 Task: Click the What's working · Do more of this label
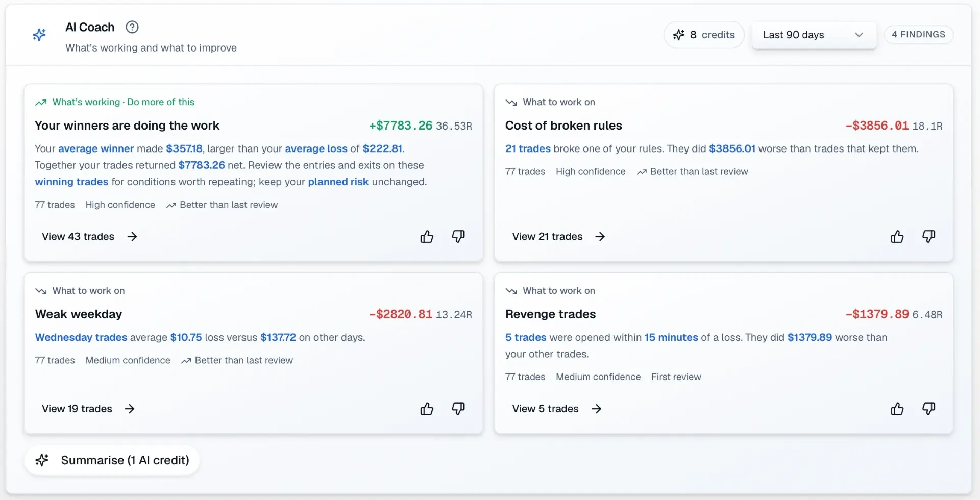[124, 102]
